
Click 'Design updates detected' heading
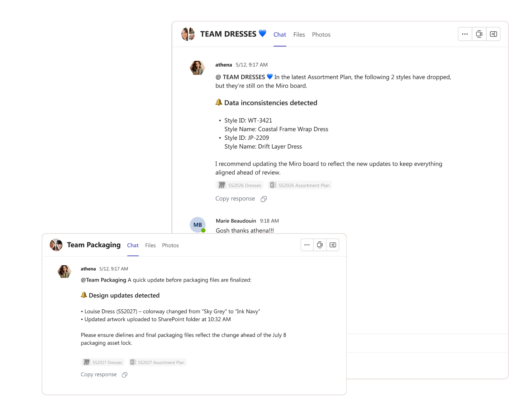coord(124,295)
